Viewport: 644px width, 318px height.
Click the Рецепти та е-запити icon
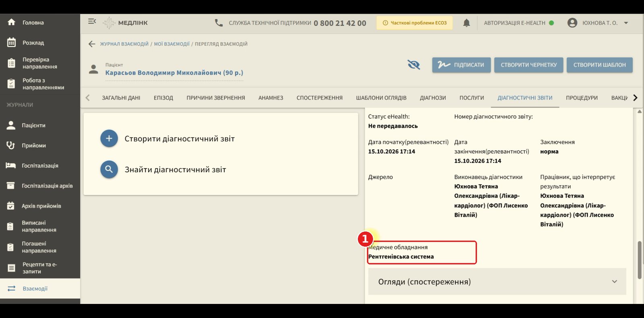coord(11,268)
